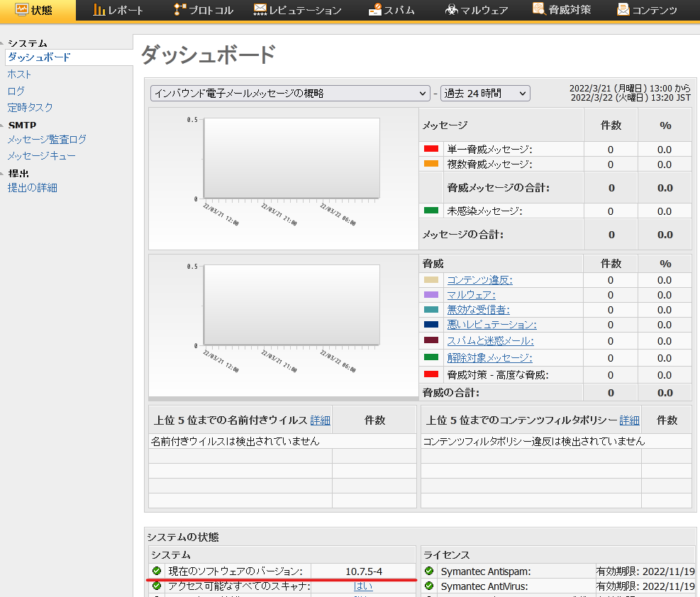Collapse the SMTP section in sidebar
Screen dimensions: 700x597
point(4,125)
